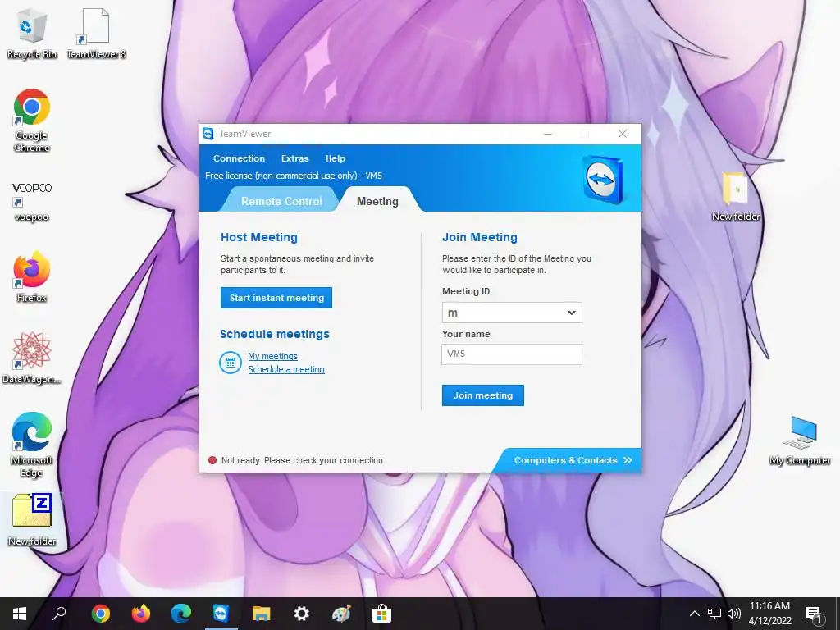
Task: Click the taskbar clock and date
Action: 769,614
